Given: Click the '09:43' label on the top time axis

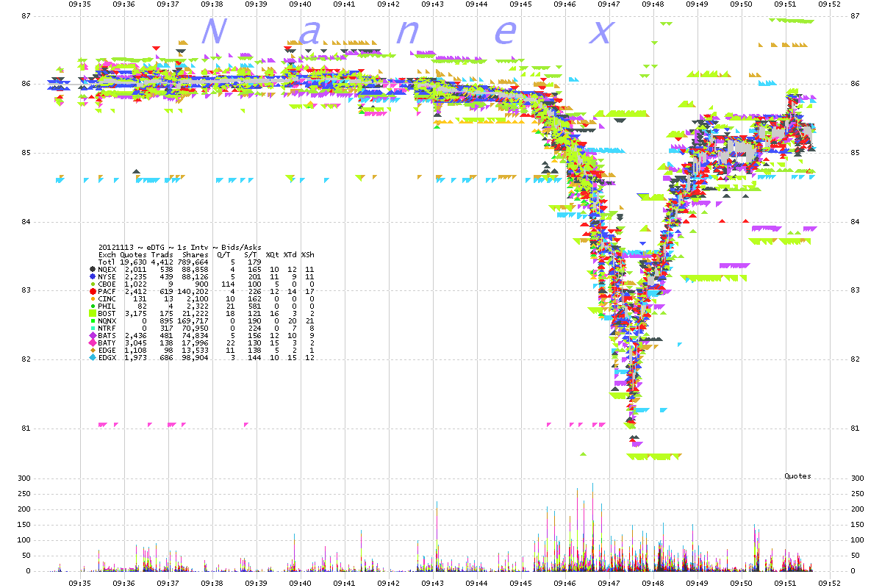Looking at the screenshot, I should pyautogui.click(x=433, y=4).
